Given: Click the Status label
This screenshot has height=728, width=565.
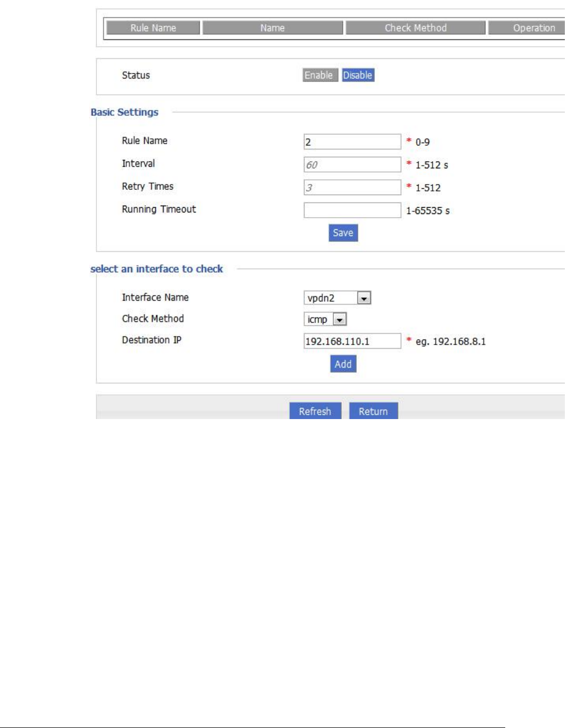Looking at the screenshot, I should pyautogui.click(x=136, y=75).
